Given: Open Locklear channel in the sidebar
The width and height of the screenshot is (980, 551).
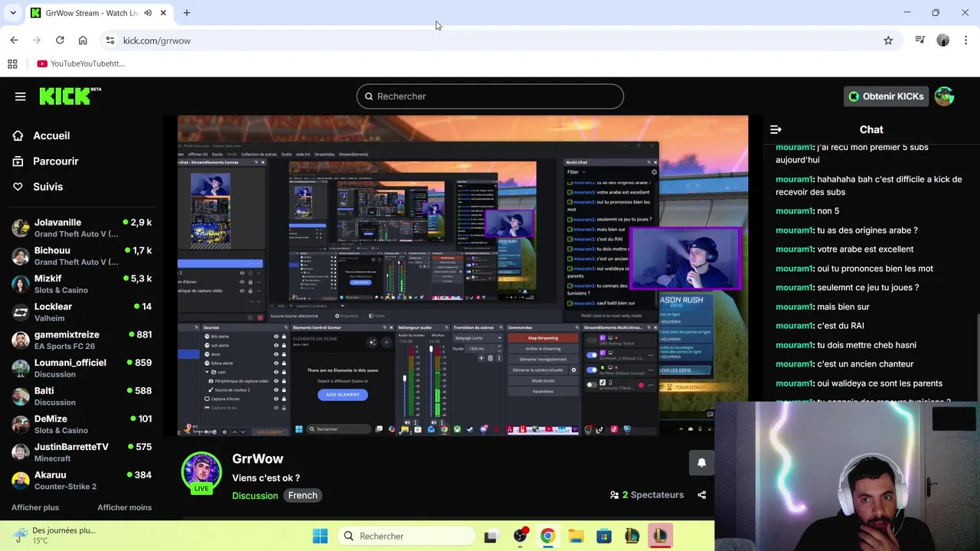Looking at the screenshot, I should click(x=82, y=312).
